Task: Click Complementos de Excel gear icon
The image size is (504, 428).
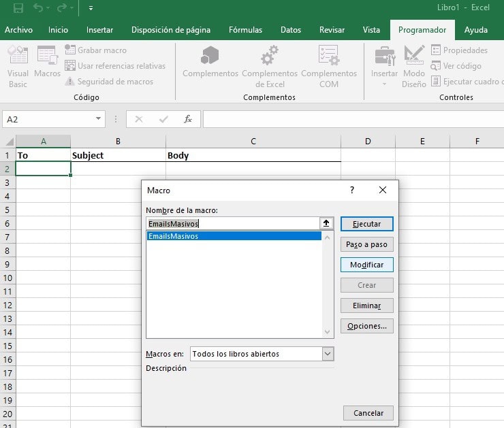Action: [x=270, y=56]
